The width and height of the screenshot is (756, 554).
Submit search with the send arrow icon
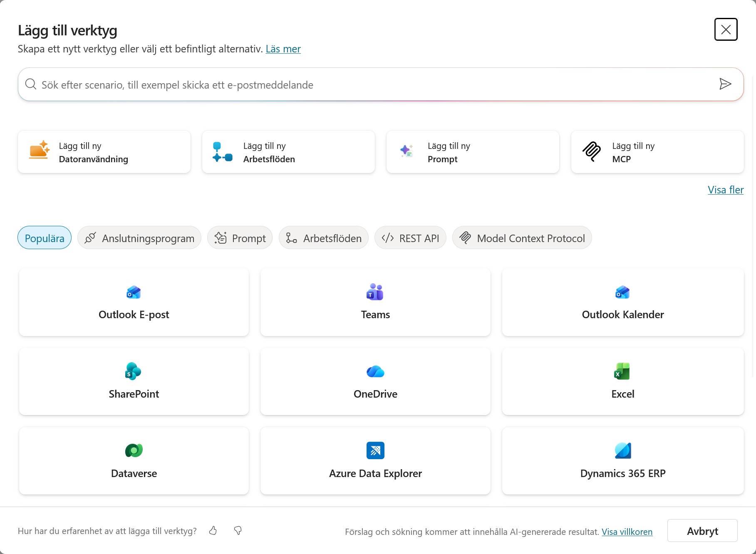coord(725,84)
